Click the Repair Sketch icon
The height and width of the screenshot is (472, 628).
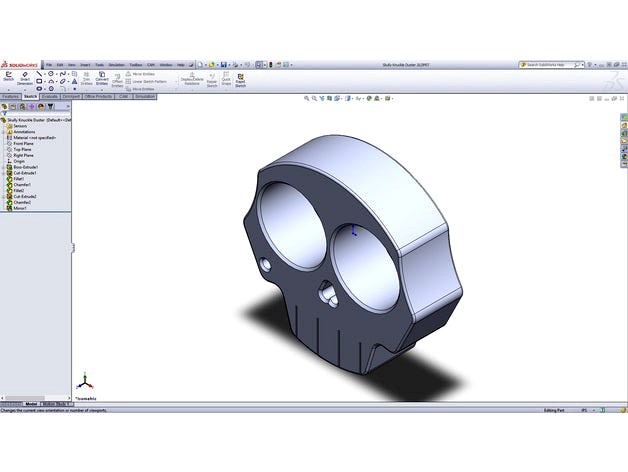[x=211, y=79]
